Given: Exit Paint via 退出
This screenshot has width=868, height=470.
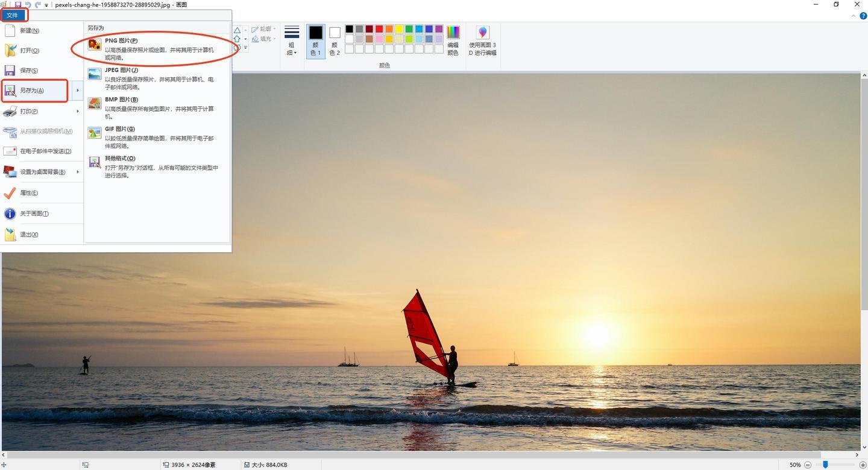Looking at the screenshot, I should coord(28,235).
